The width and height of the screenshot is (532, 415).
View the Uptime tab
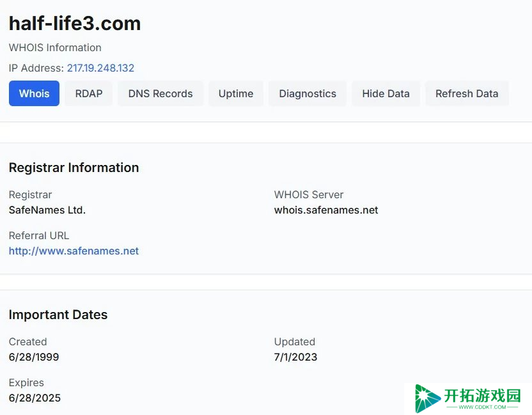(x=236, y=93)
